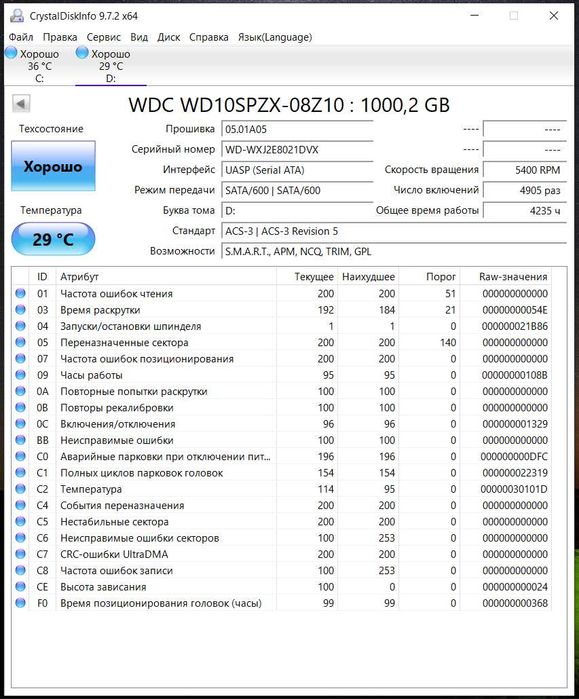Switch to disk D: at 29 °C
579x699 pixels.
[x=111, y=66]
